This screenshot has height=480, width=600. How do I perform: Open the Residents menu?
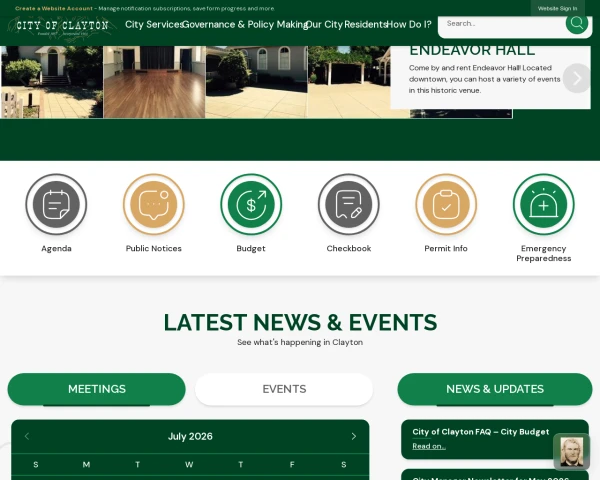tap(366, 24)
